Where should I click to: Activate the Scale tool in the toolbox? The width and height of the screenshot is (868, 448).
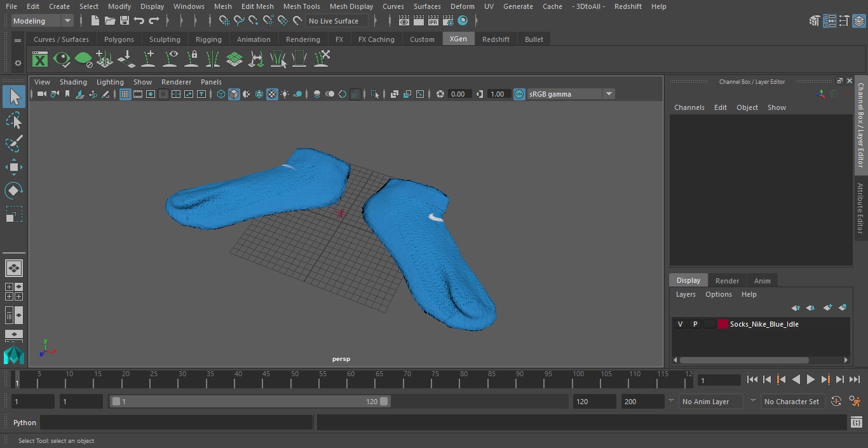coord(14,214)
